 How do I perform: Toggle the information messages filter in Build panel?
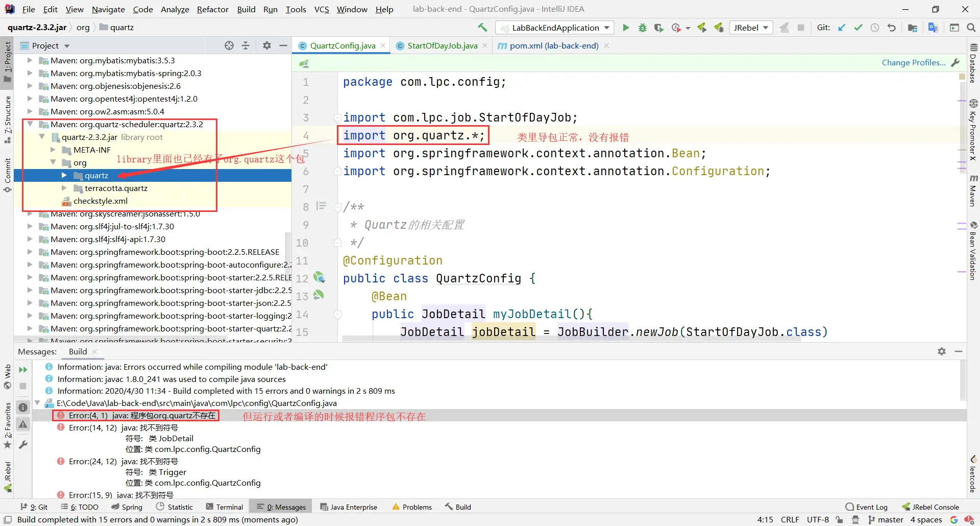coord(23,407)
